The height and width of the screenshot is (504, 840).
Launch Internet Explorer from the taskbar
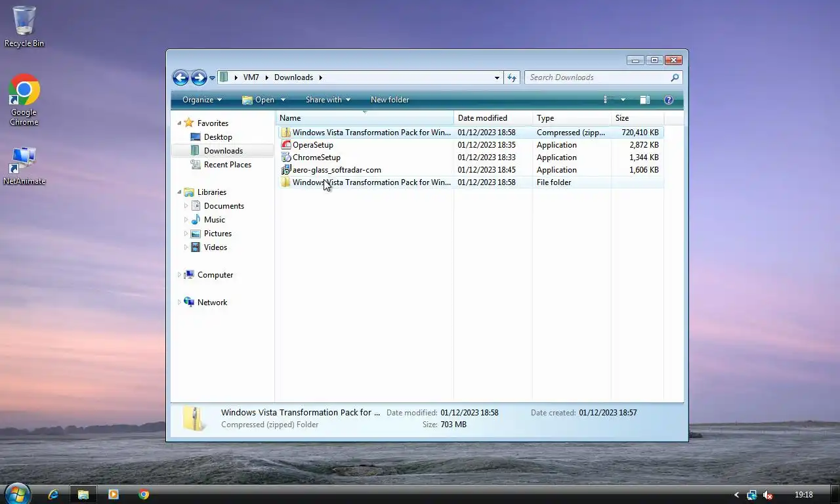(53, 494)
